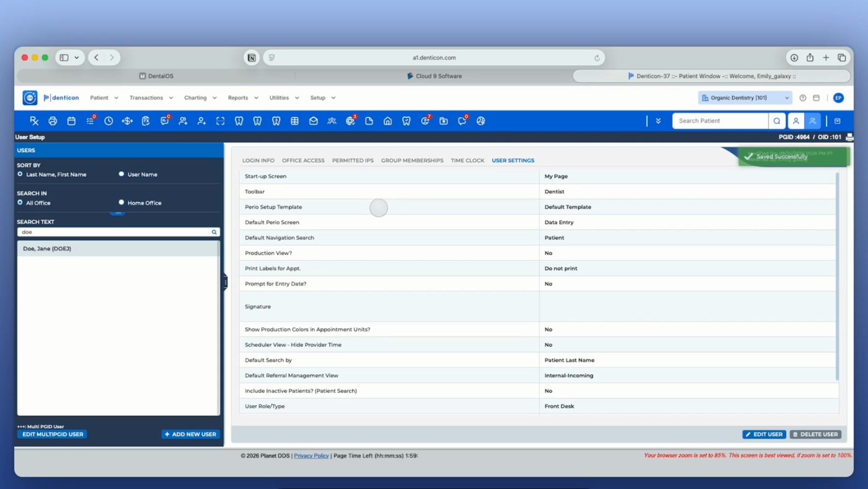Expand the Reports menu
The width and height of the screenshot is (868, 489).
[243, 98]
